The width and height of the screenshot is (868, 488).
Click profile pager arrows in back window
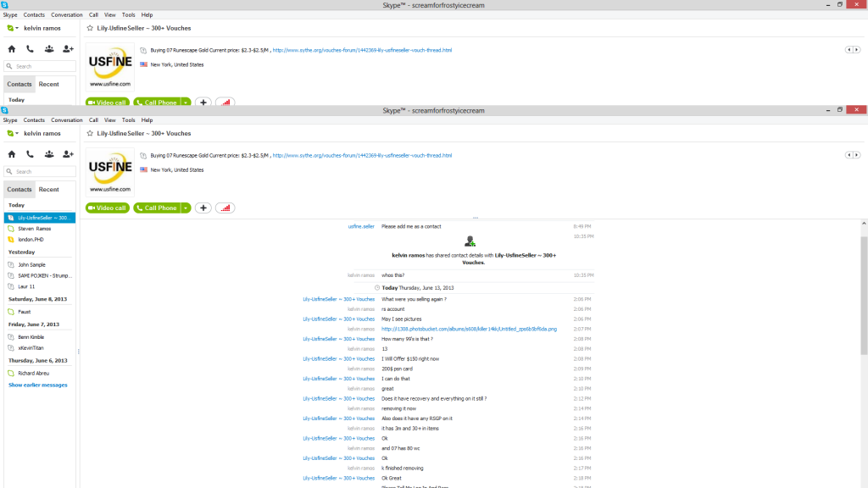tap(853, 50)
